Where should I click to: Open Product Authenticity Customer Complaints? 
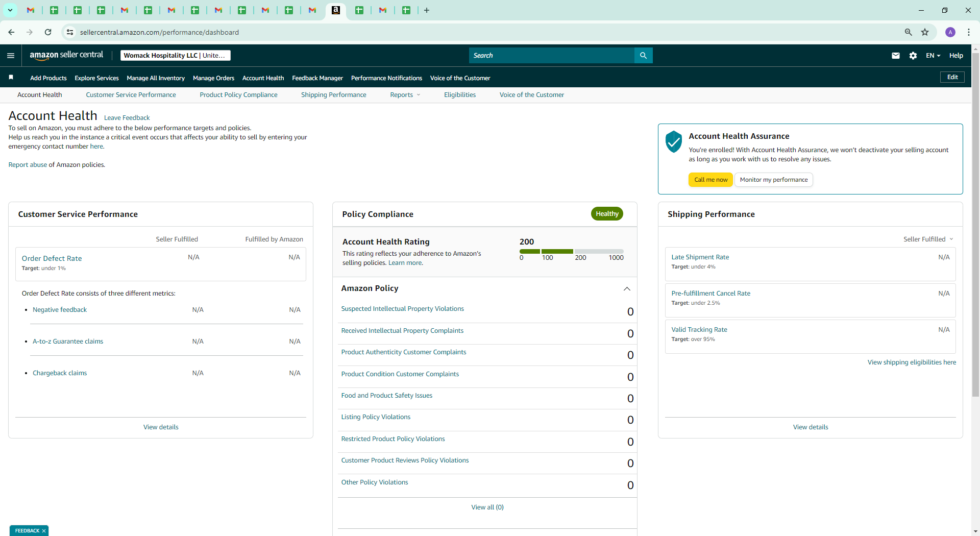(x=403, y=352)
